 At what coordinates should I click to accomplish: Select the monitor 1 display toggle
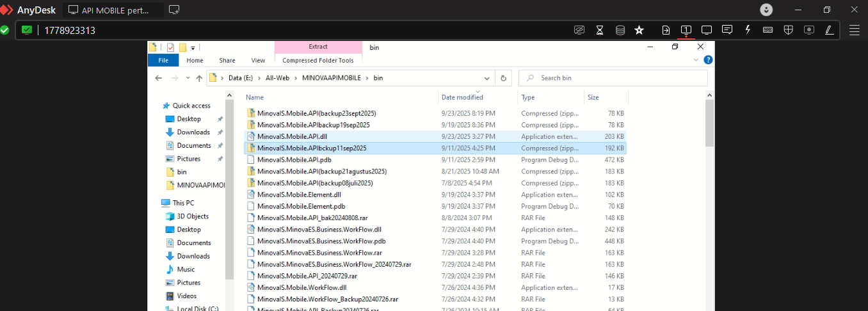pyautogui.click(x=686, y=30)
